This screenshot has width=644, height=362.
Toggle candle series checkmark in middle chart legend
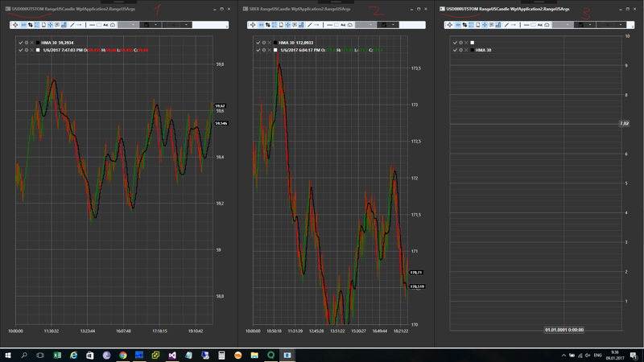258,50
